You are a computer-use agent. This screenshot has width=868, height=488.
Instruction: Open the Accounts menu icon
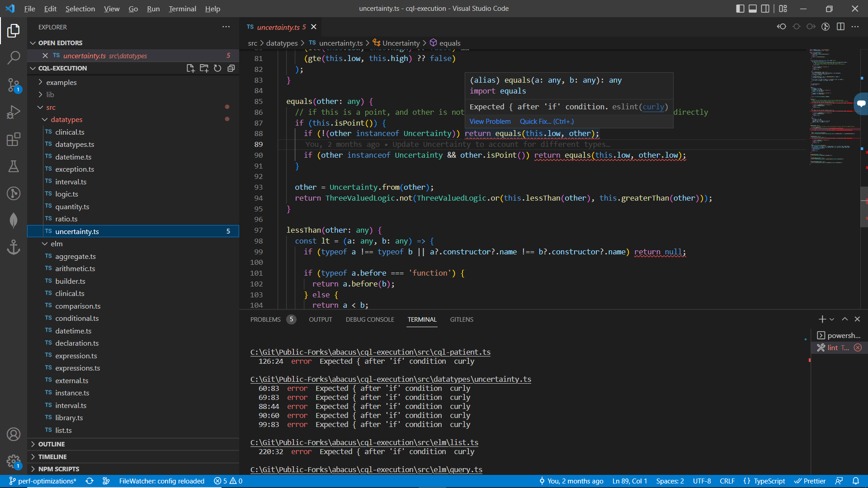(14, 434)
